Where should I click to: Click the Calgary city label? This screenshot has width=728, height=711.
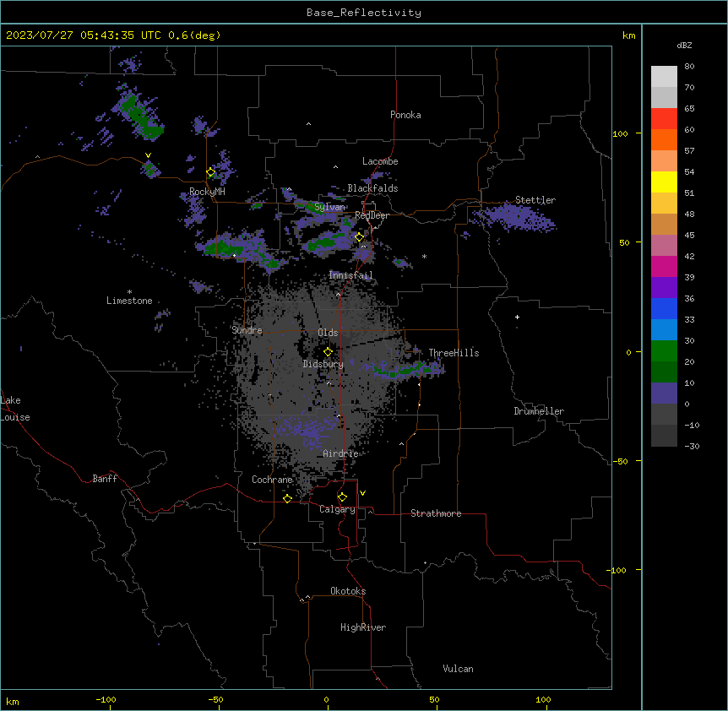[x=337, y=509]
